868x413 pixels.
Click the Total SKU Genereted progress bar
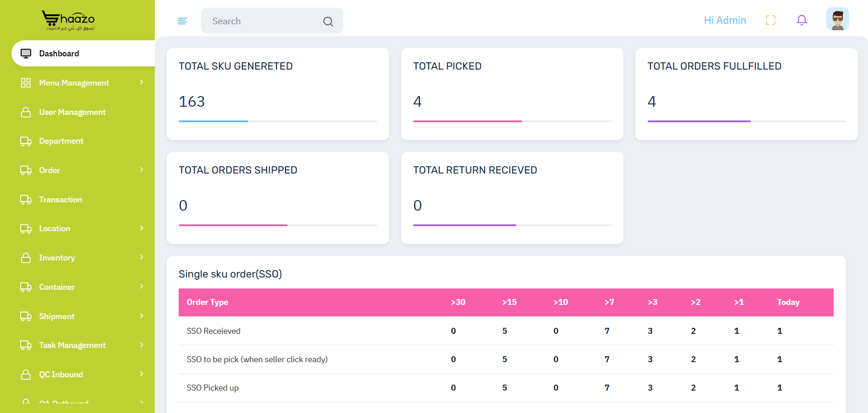(x=278, y=121)
